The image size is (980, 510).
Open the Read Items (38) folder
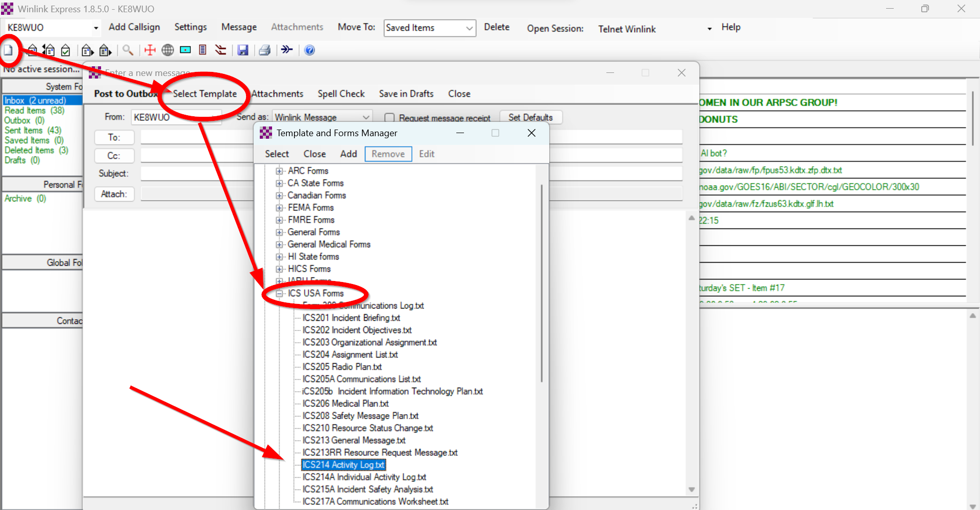click(35, 111)
